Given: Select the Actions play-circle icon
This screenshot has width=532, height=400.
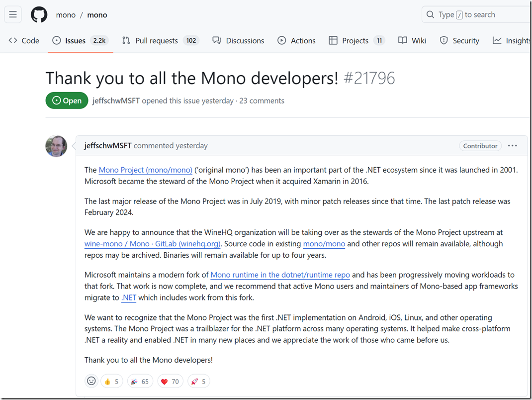Looking at the screenshot, I should pos(281,40).
